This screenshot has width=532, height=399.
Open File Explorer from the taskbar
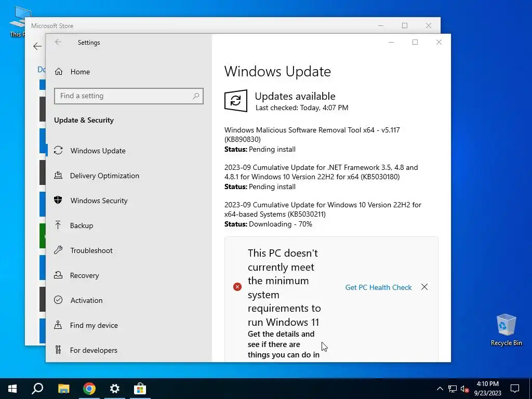point(63,389)
